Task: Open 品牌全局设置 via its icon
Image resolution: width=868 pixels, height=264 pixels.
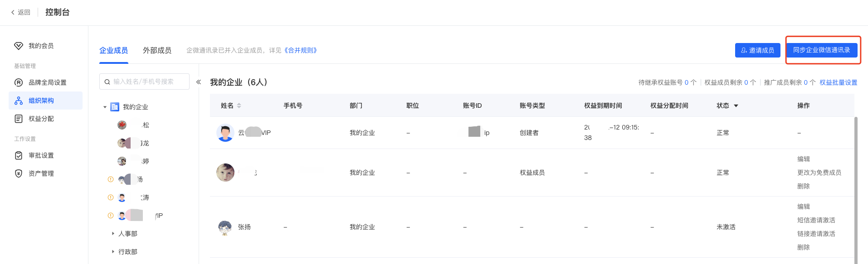Action: 19,82
